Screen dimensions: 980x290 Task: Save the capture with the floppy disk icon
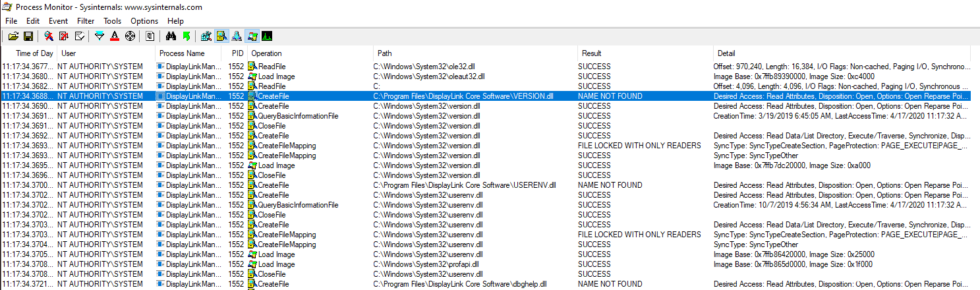click(x=28, y=36)
